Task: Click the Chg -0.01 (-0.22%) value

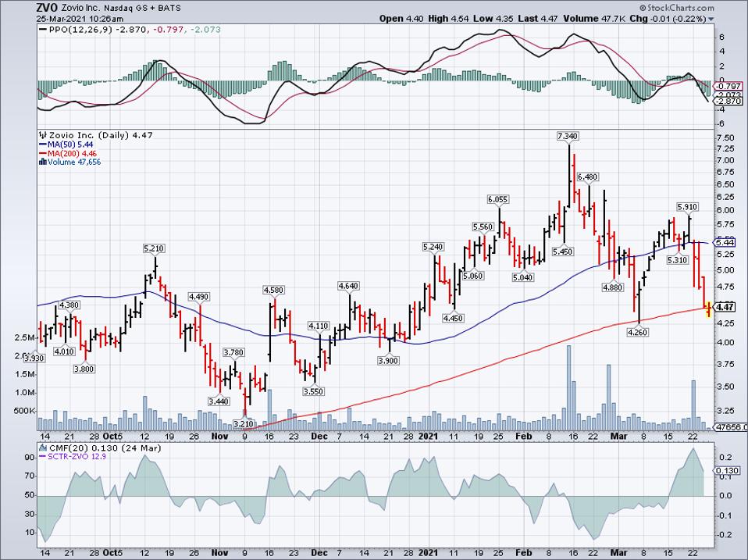Action: [x=668, y=19]
